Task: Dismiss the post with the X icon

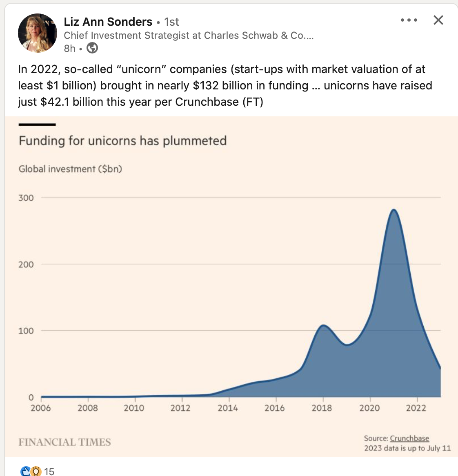Action: pyautogui.click(x=438, y=20)
